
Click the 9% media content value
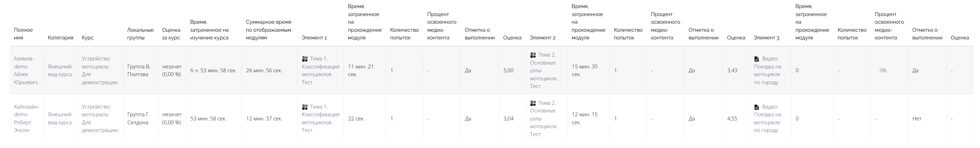coord(882,71)
